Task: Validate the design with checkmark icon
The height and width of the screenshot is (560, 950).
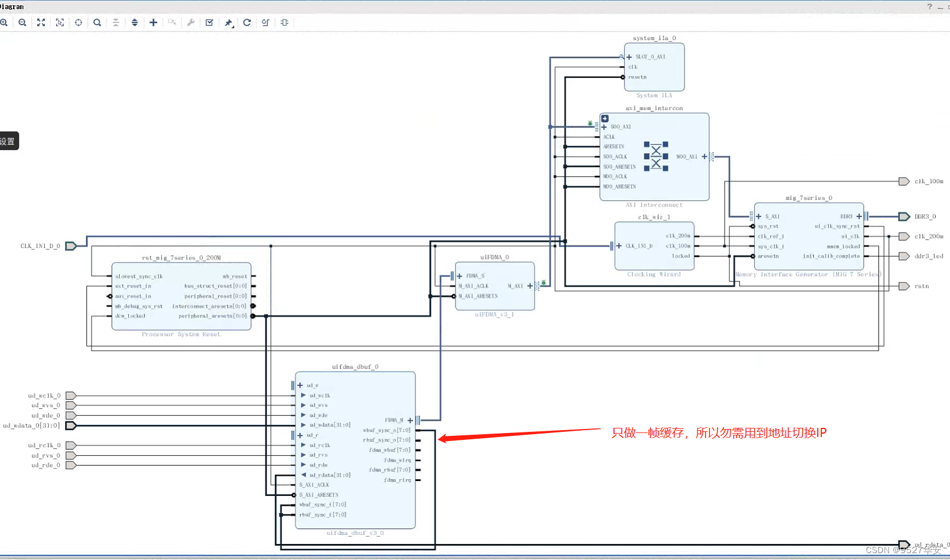Action: coord(209,23)
